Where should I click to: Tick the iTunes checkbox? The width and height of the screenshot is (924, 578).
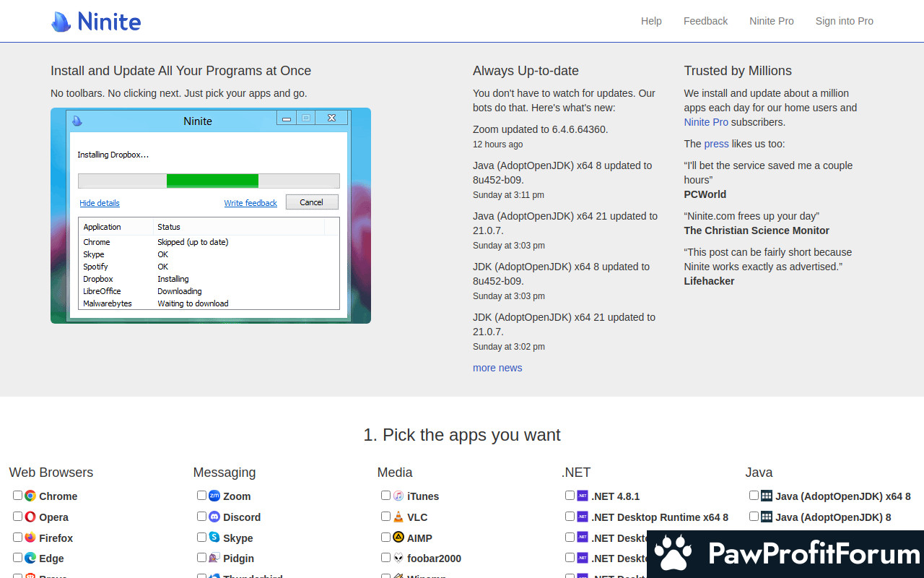tap(385, 496)
